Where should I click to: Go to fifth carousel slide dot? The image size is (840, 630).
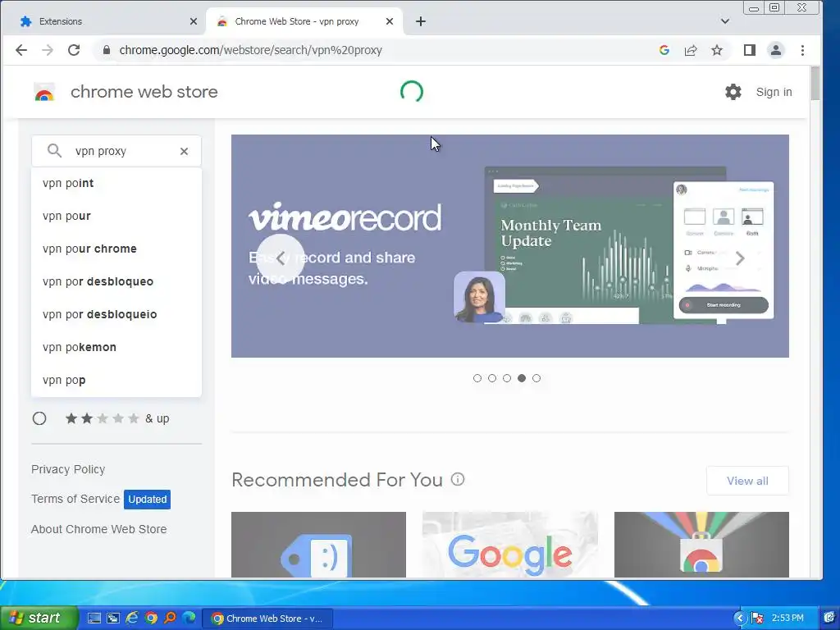[536, 378]
